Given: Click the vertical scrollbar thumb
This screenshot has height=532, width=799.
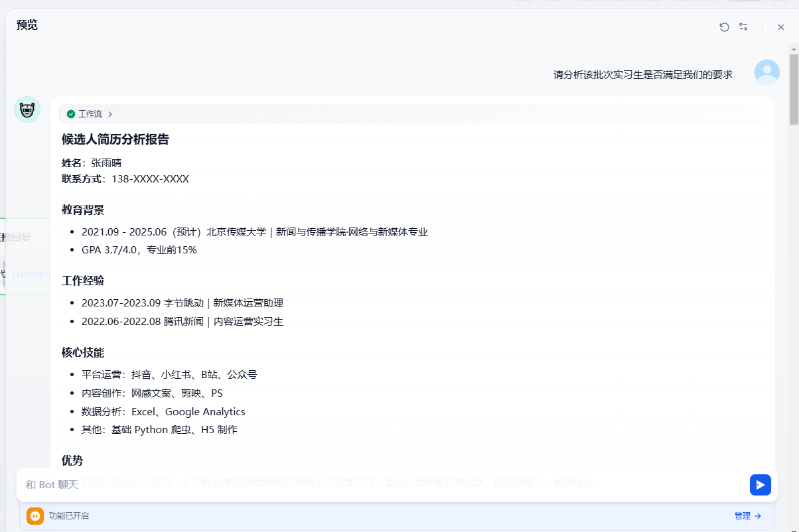Looking at the screenshot, I should (793, 90).
